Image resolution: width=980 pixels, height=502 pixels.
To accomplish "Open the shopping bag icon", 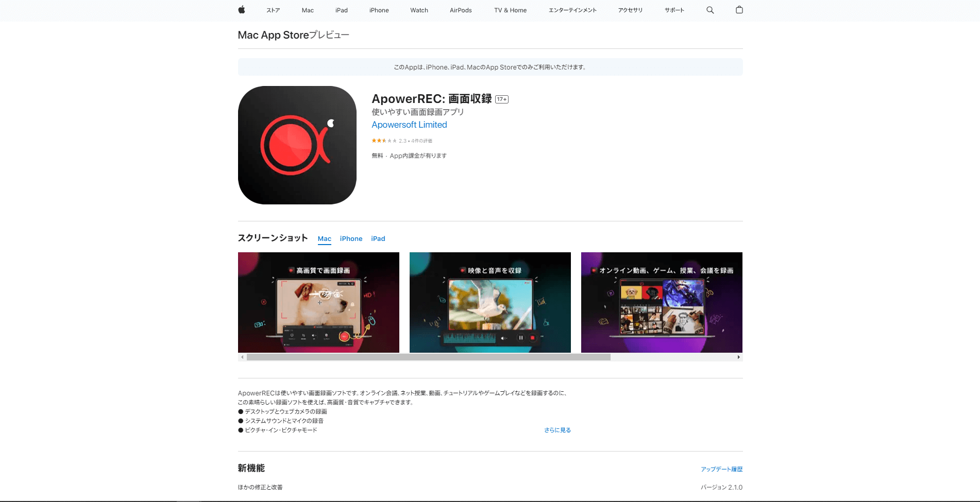I will (739, 10).
